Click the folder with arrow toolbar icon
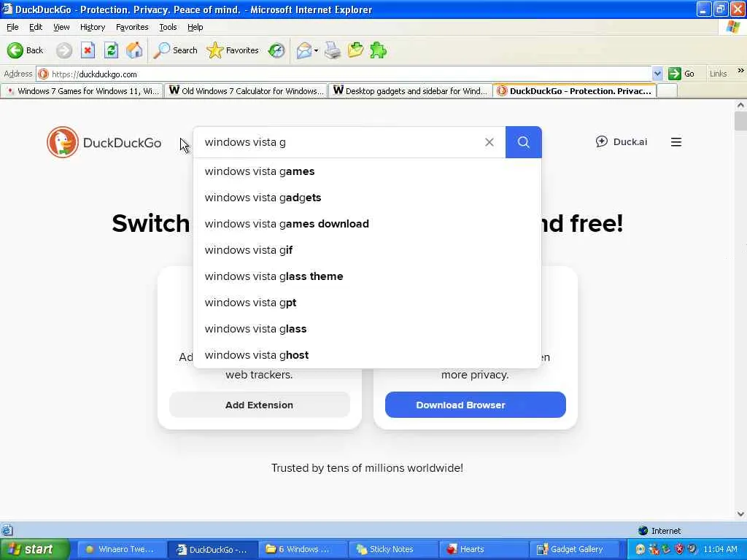The image size is (747, 560). pos(355,50)
